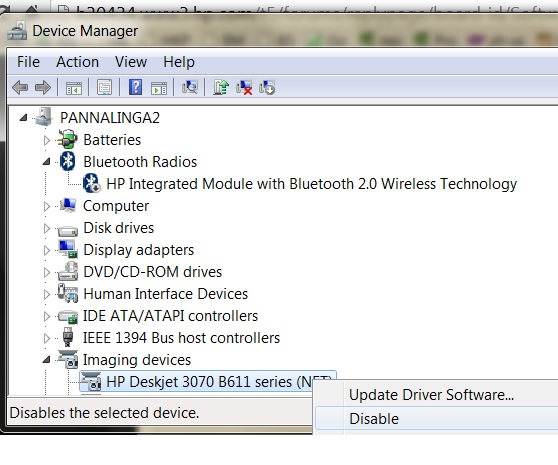Click the HP Deskjet 3070 device icon
Image resolution: width=558 pixels, height=465 pixels.
coord(91,381)
